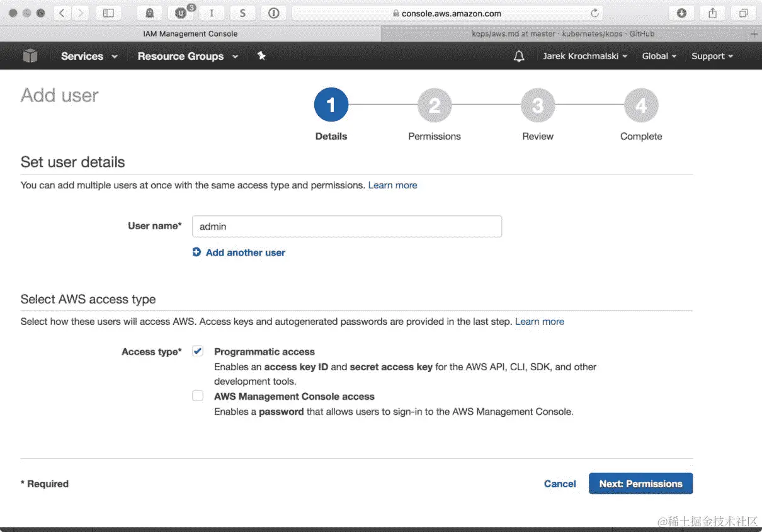Screen dimensions: 762x532
Task: Click the uBlock extension icon with badge
Action: [x=181, y=13]
